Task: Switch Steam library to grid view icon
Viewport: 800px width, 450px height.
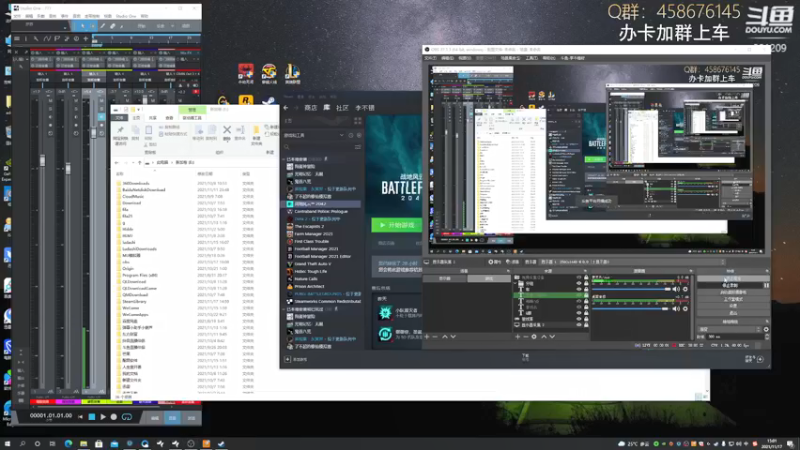Action: tap(358, 121)
